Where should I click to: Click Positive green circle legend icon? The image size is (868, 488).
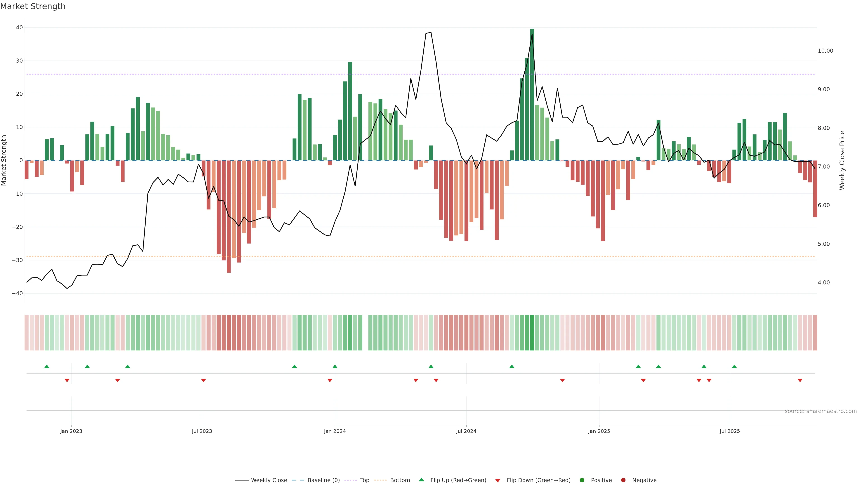point(582,480)
